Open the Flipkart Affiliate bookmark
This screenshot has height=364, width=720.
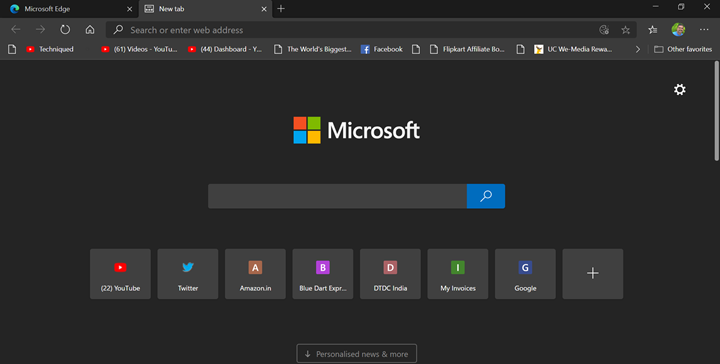pos(467,49)
